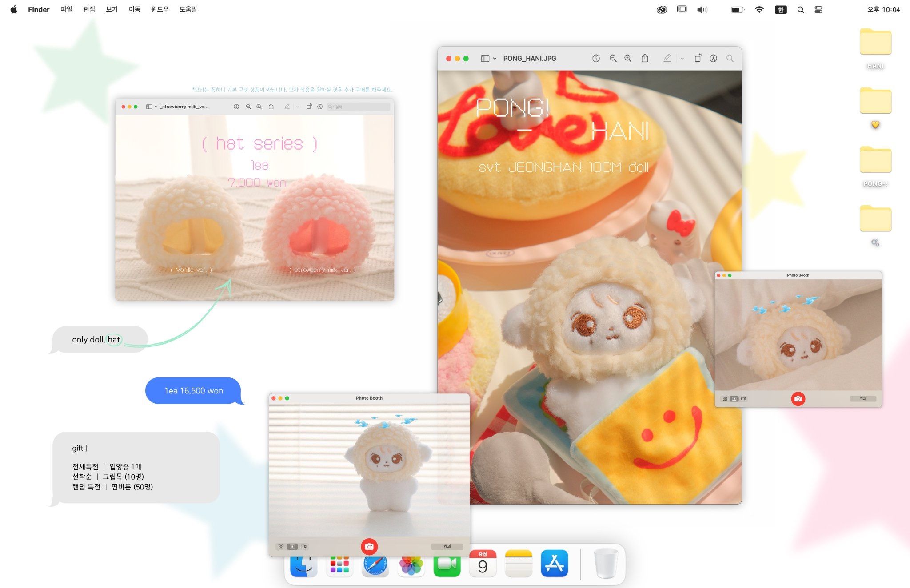
Task: Click the highlight pen icon in PONG_HANI.JPG toolbar
Action: (667, 59)
